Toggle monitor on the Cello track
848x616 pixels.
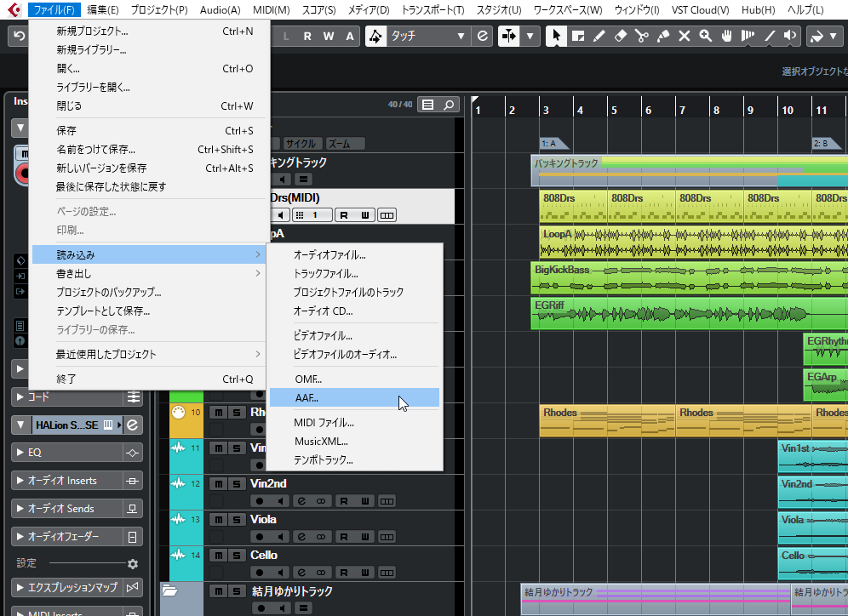click(280, 573)
